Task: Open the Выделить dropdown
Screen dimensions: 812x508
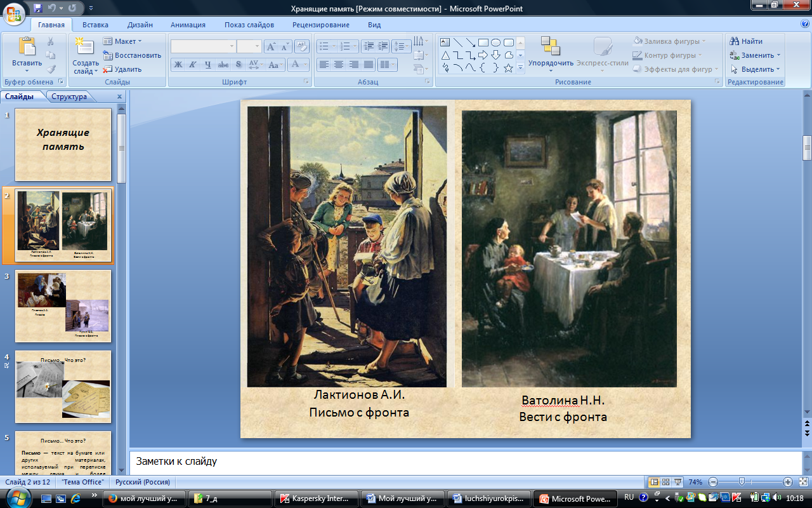Action: (756, 69)
